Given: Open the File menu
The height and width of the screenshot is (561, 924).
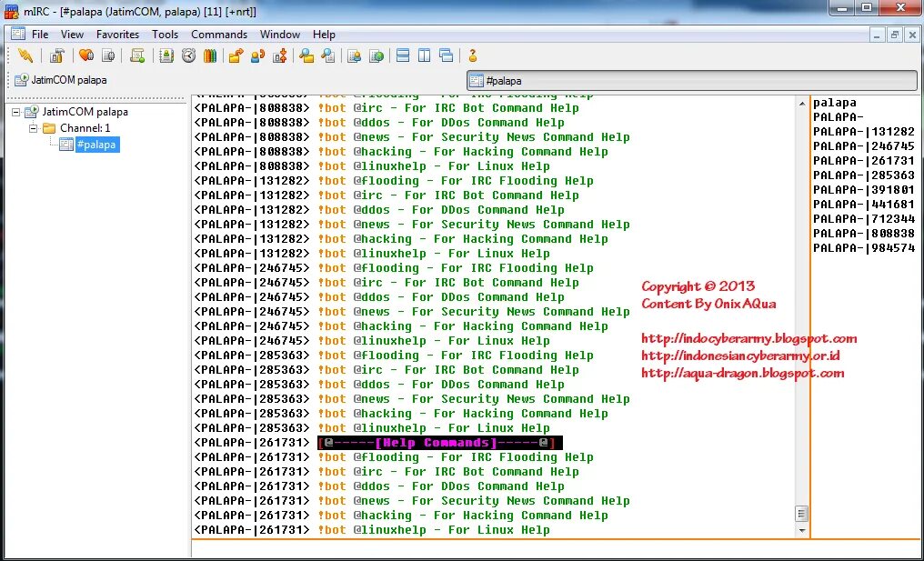Looking at the screenshot, I should point(40,35).
